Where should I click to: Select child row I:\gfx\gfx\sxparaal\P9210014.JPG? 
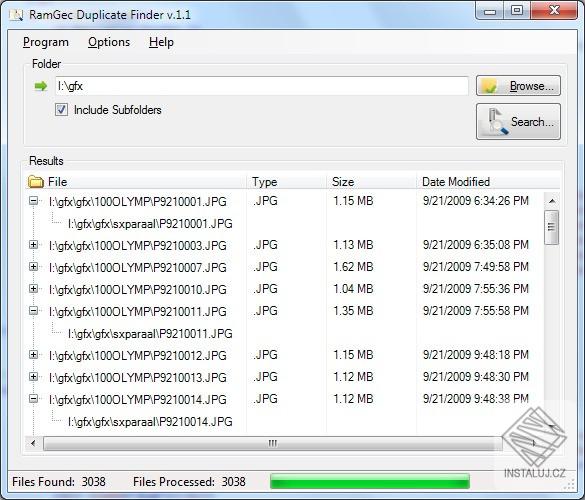pyautogui.click(x=150, y=422)
